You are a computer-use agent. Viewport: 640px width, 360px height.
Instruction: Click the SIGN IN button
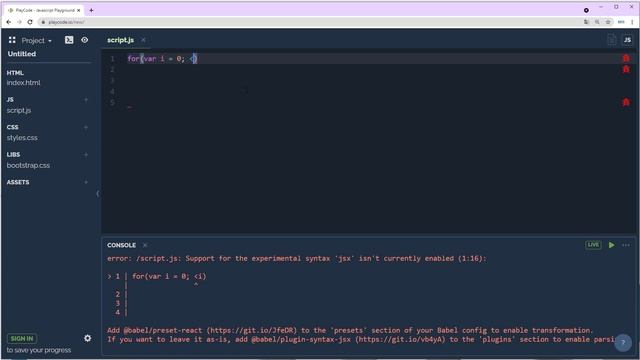pos(22,338)
